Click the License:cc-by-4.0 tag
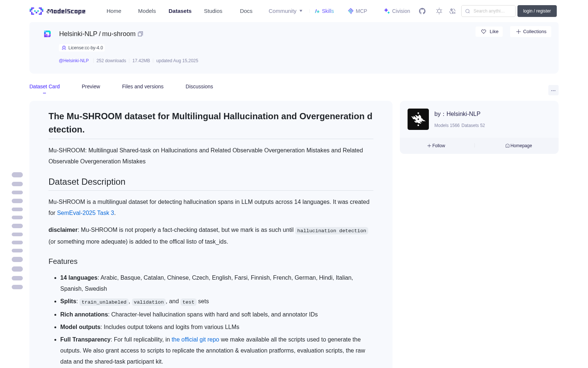Image resolution: width=588 pixels, height=368 pixels. tap(82, 48)
